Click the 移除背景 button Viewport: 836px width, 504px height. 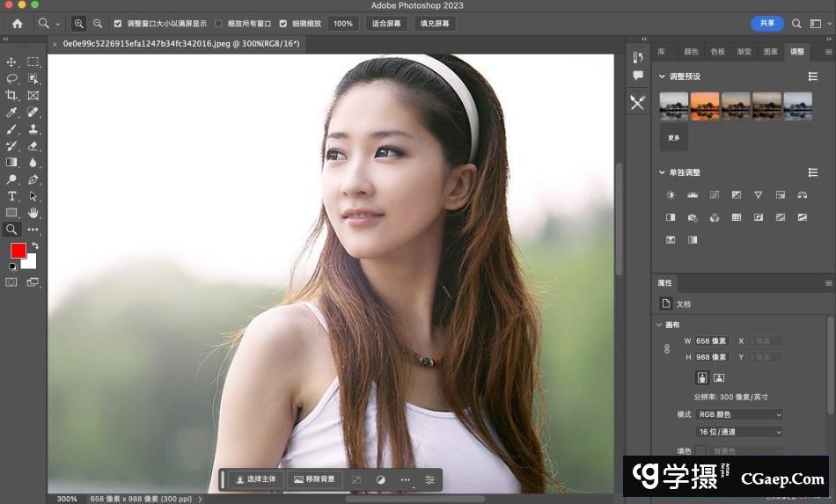[x=314, y=479]
